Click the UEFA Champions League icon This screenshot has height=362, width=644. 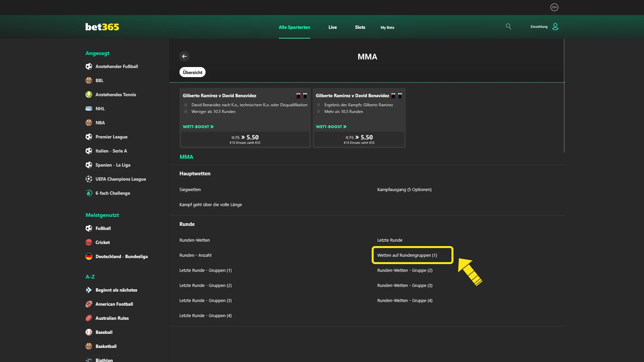[89, 179]
